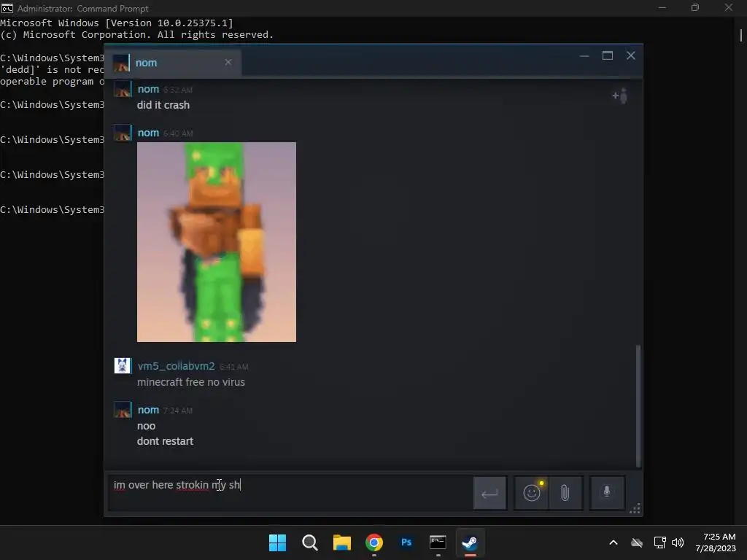This screenshot has width=747, height=560.
Task: Open the Minecraft character image in chat
Action: (216, 242)
